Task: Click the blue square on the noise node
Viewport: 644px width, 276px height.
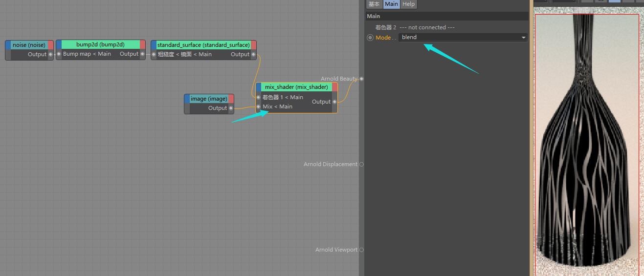Action: [8, 45]
